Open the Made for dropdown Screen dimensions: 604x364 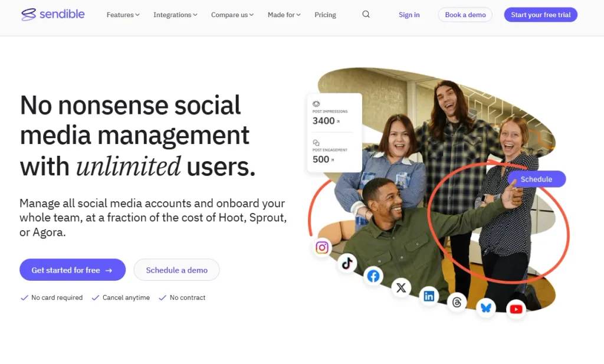284,15
